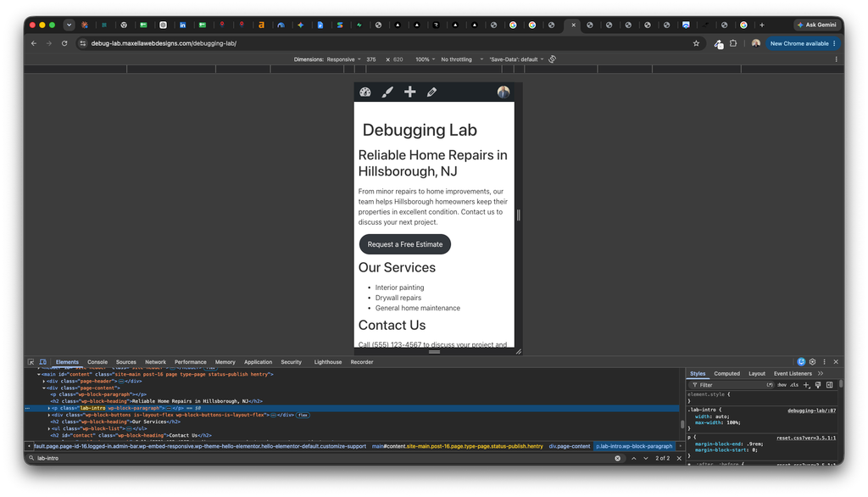
Task: Open the Lighthouse panel tab
Action: (328, 362)
